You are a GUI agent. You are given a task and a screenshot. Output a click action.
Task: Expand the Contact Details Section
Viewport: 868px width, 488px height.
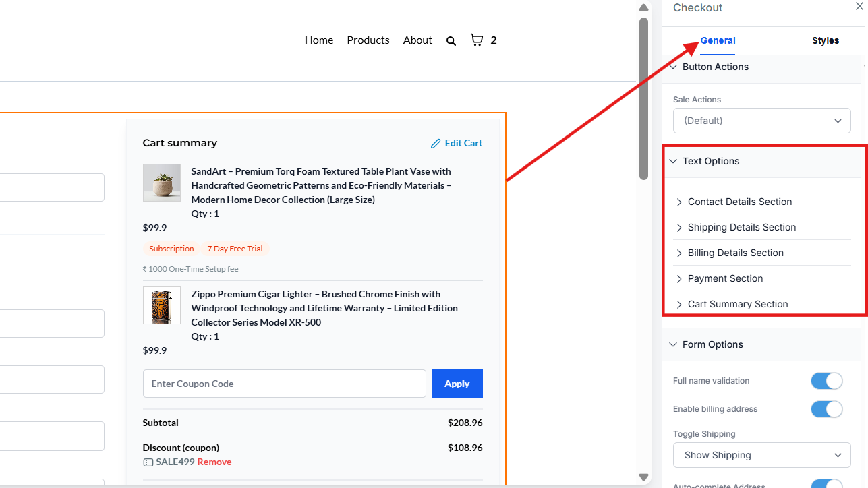[739, 202]
